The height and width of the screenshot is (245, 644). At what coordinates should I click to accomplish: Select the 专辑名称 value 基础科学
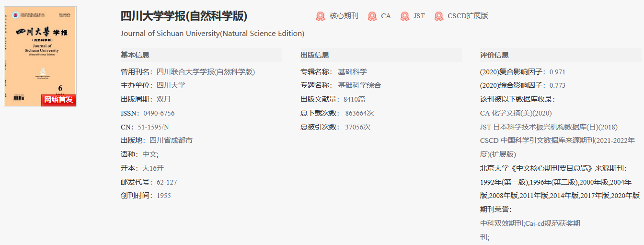pos(353,72)
